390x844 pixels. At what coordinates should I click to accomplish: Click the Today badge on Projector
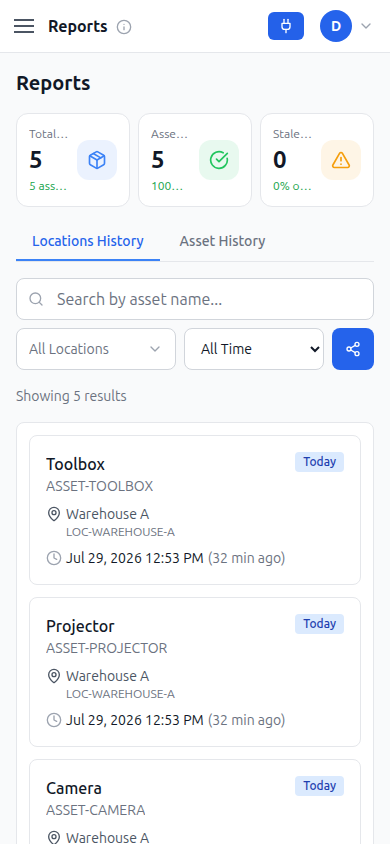click(x=320, y=624)
